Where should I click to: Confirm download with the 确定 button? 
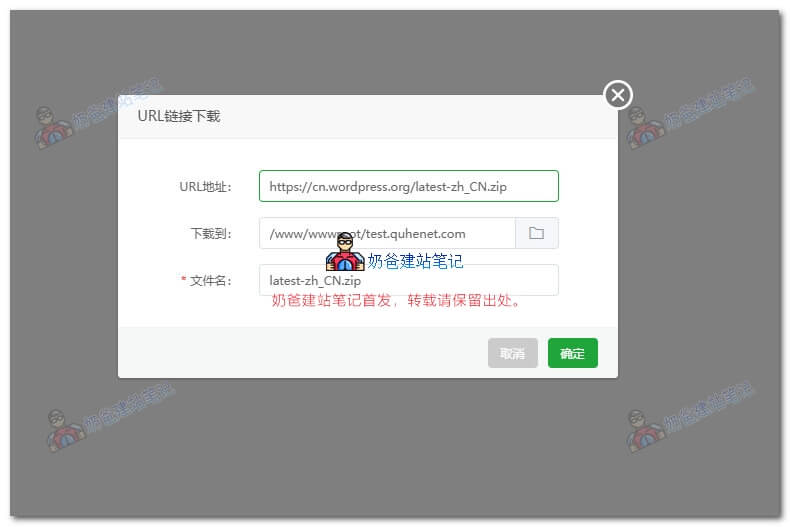[x=572, y=353]
